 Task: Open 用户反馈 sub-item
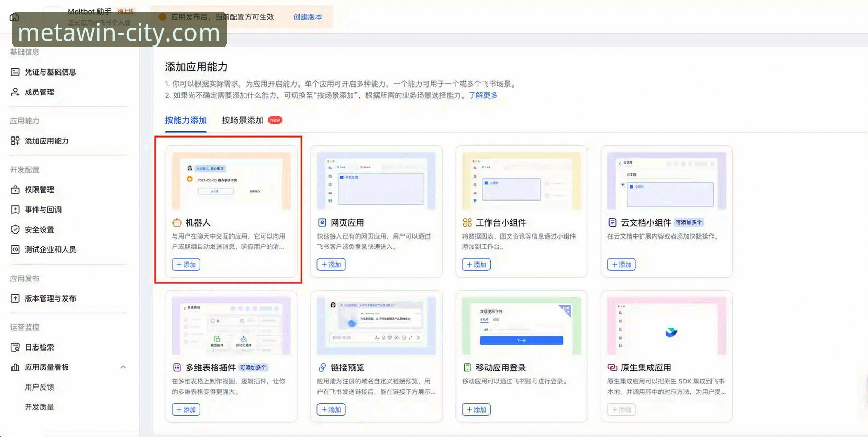pos(40,387)
